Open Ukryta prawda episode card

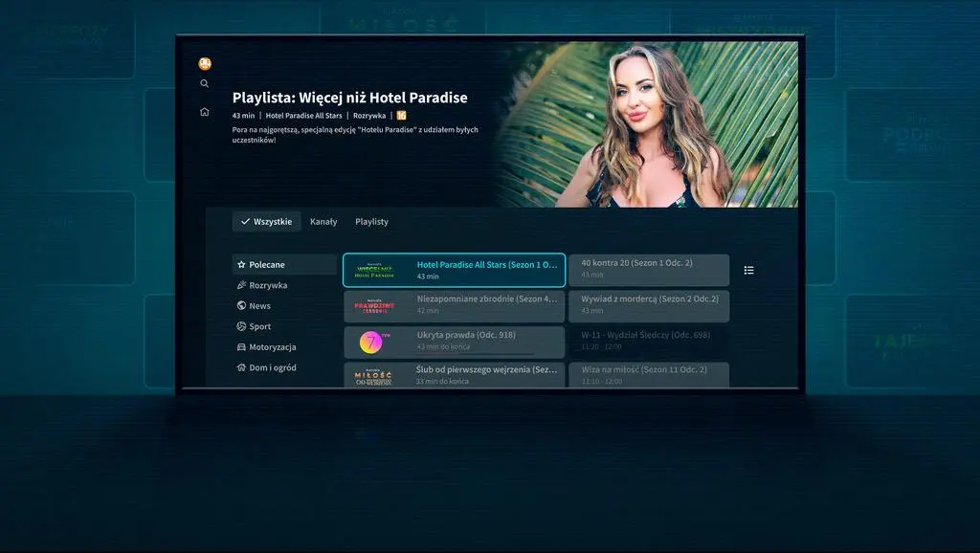[x=455, y=342]
